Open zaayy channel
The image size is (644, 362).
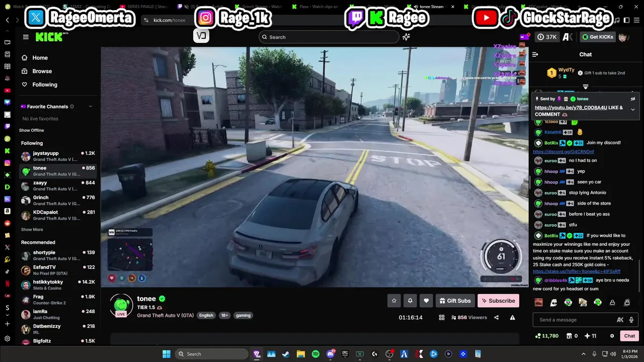point(58,186)
